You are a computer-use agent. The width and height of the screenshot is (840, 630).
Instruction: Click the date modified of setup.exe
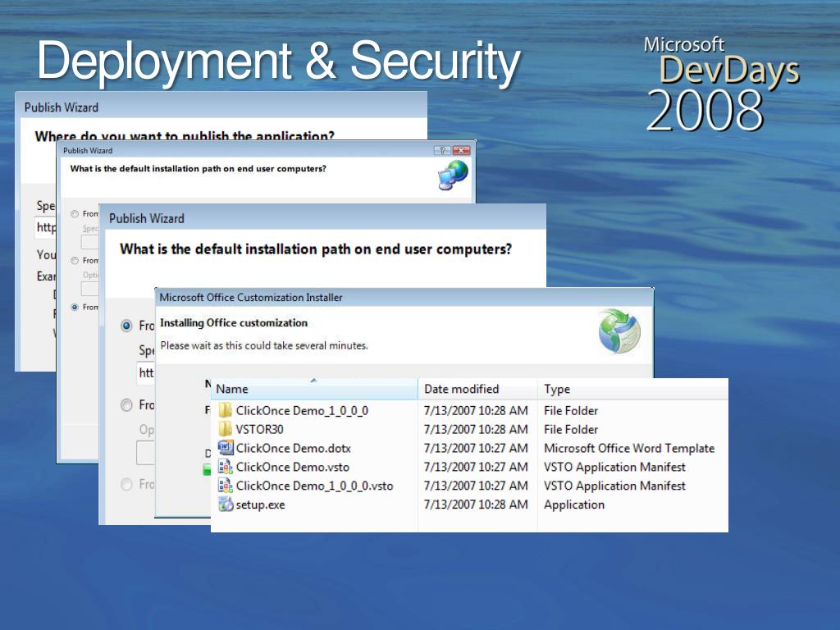[476, 504]
